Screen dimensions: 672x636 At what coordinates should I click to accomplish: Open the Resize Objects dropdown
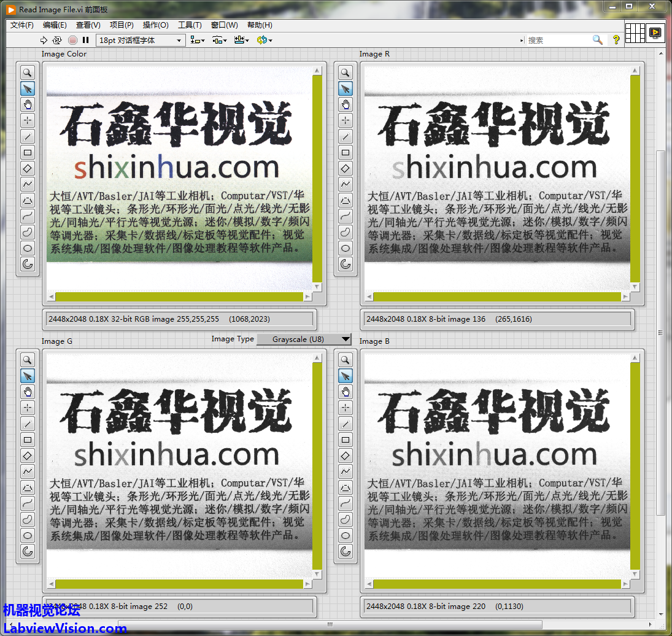tap(242, 40)
